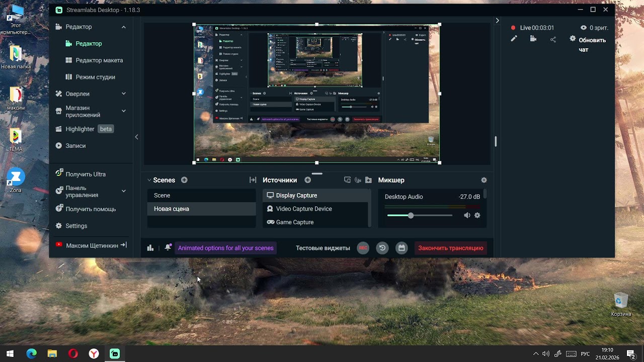Open Zona desktop shortcut
The image size is (644, 362).
[16, 180]
